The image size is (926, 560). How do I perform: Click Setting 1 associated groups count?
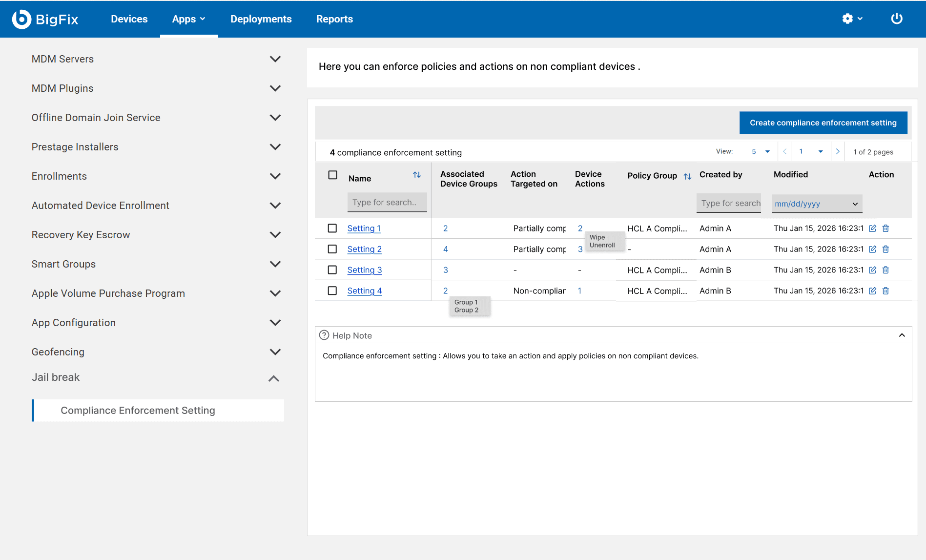(x=445, y=228)
